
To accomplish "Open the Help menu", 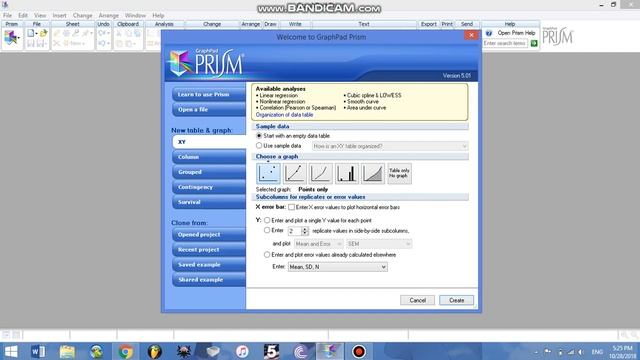I will tap(158, 16).
